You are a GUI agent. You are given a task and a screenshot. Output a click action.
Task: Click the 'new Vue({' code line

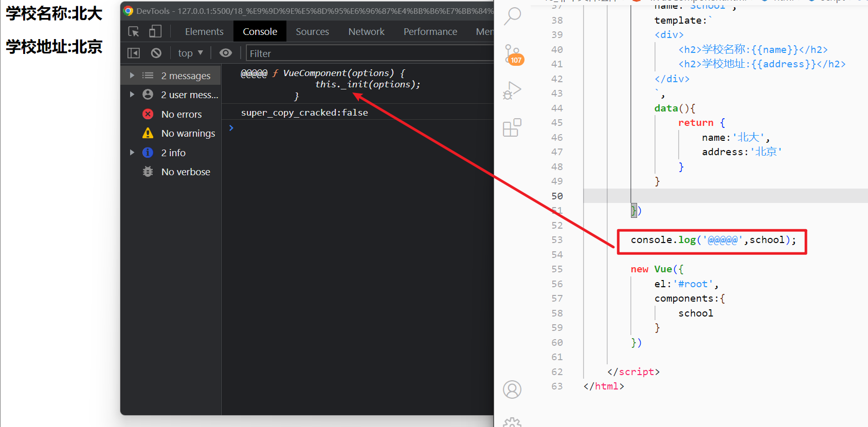click(657, 269)
